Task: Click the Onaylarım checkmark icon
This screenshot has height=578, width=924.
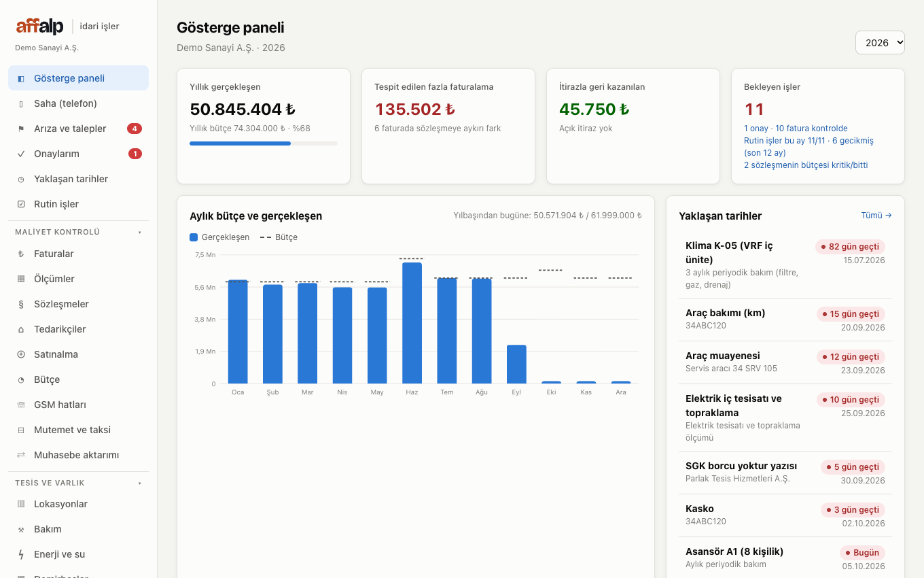Action: 20,154
